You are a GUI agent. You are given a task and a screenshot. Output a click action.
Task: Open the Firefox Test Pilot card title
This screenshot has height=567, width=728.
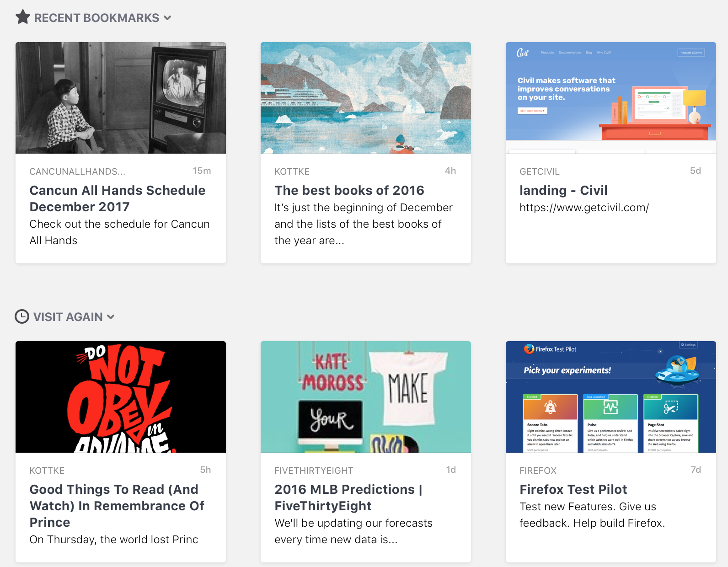[573, 489]
